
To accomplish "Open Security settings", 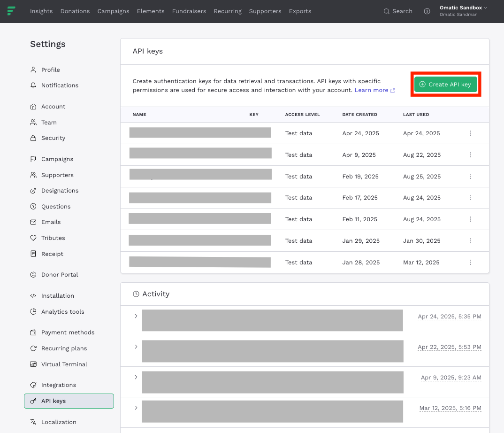I will point(47,138).
